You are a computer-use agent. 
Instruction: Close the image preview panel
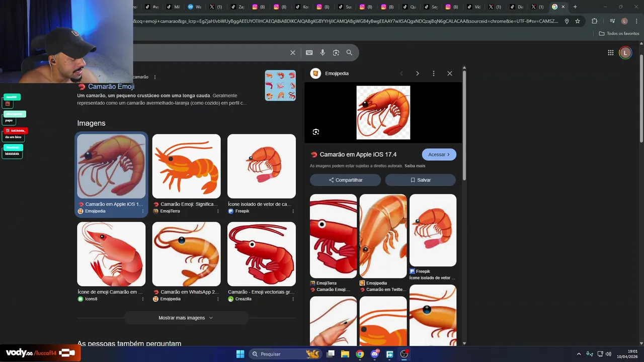click(450, 73)
